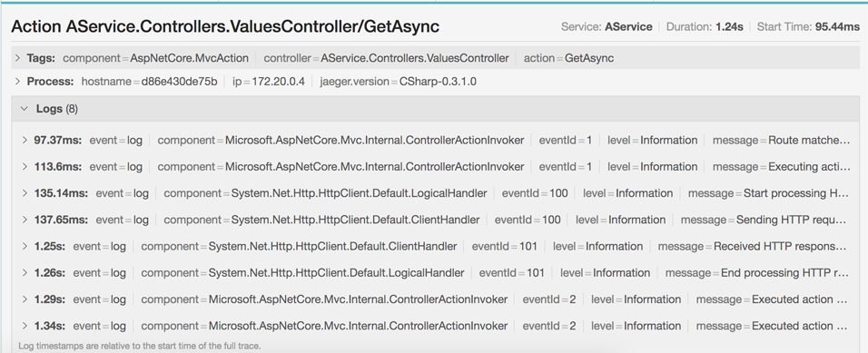Click ClientHandler component in 137.65ms row
Viewport: 868px width, 353px height.
[321, 220]
